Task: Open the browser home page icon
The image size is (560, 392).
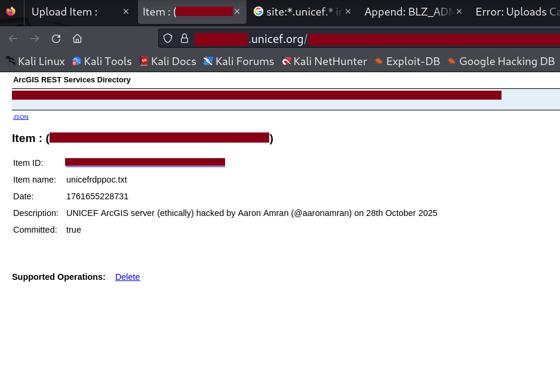Action: coord(76,38)
